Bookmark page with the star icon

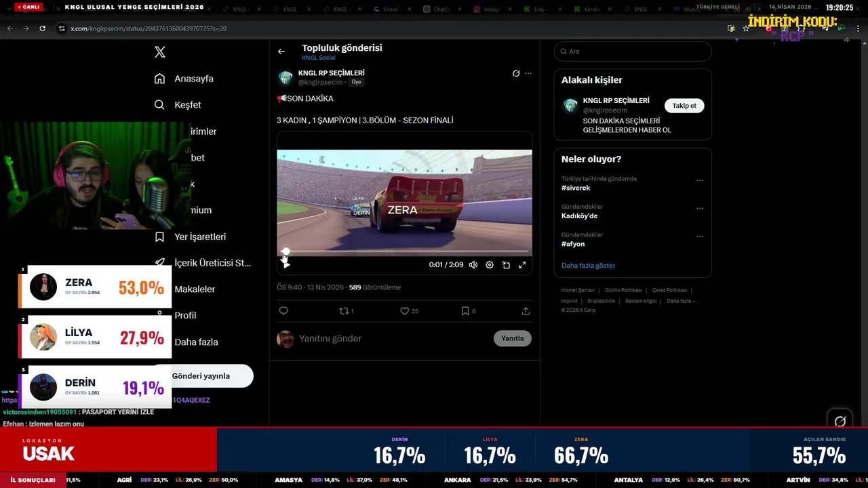tap(746, 28)
